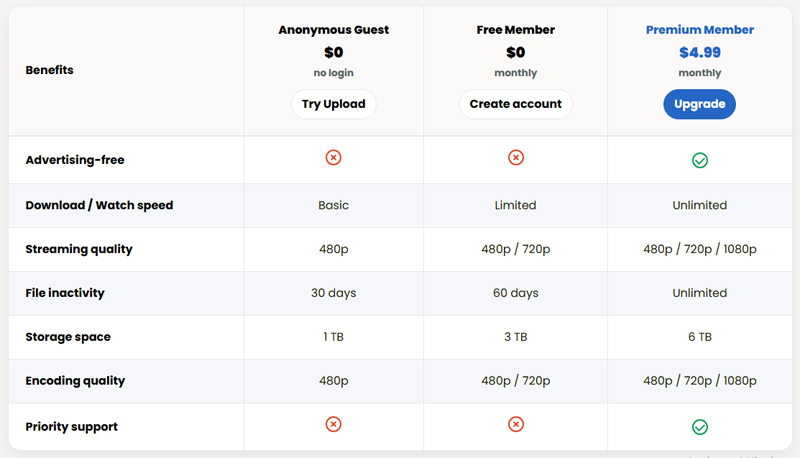Click Advertising-free green checkmark for Premium Member

(x=700, y=160)
